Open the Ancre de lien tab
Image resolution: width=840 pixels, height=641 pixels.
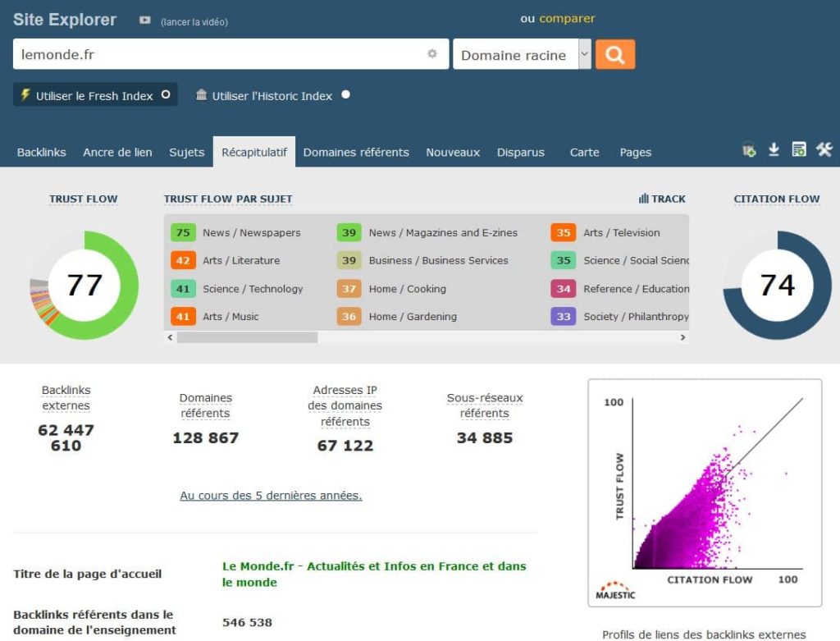click(x=117, y=152)
